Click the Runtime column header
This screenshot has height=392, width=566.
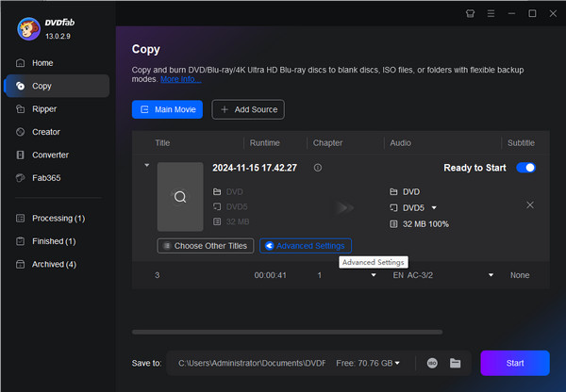point(264,143)
